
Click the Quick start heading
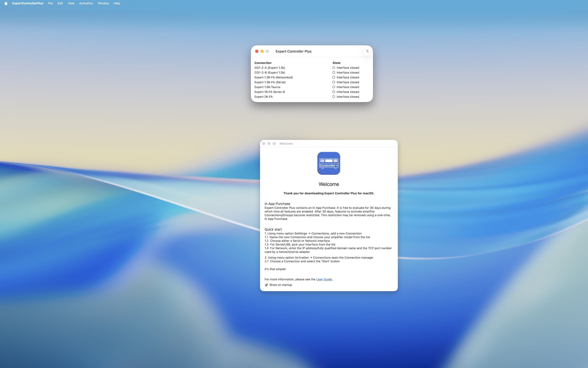pos(273,229)
